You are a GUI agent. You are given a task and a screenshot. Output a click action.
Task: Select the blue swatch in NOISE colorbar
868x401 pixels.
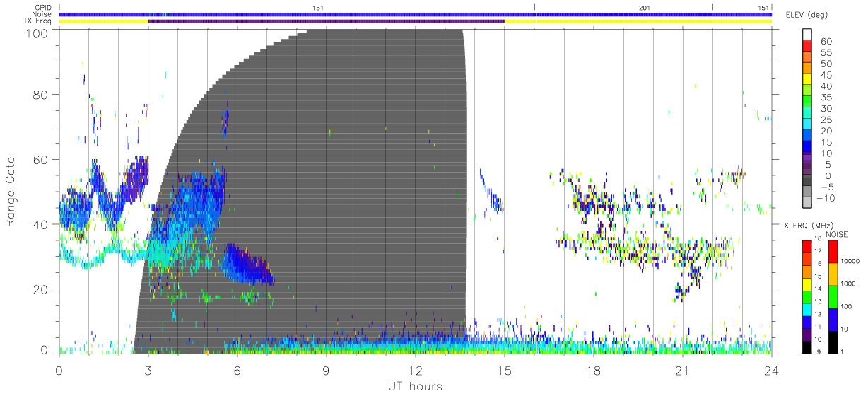coord(832,320)
